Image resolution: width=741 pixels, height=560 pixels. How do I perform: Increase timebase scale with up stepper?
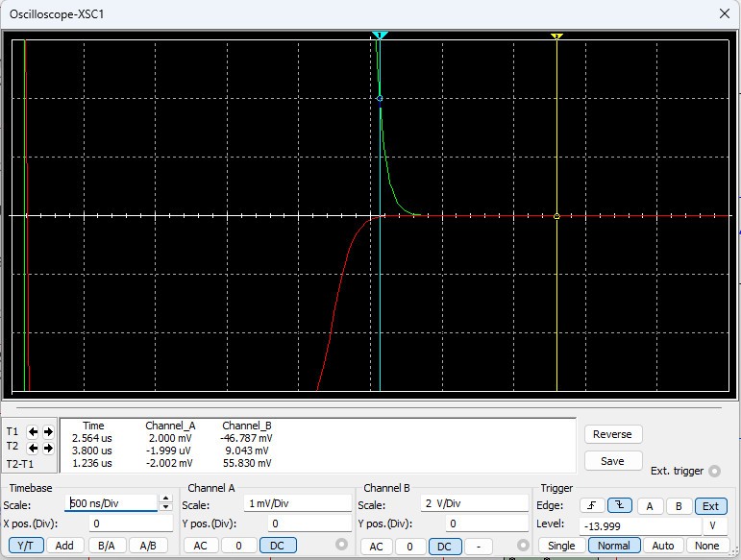pyautogui.click(x=165, y=499)
